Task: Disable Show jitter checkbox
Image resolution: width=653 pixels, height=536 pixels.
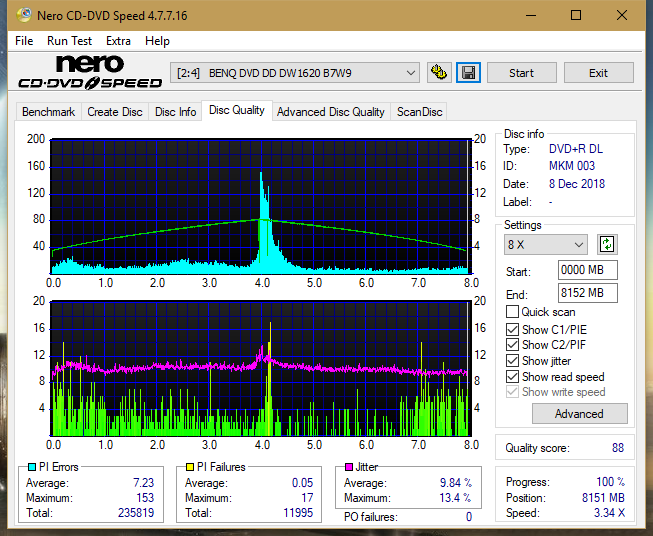Action: [512, 361]
